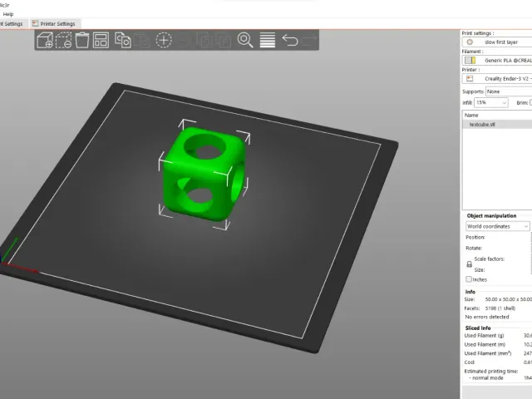Enable the Inches checkbox

469,279
